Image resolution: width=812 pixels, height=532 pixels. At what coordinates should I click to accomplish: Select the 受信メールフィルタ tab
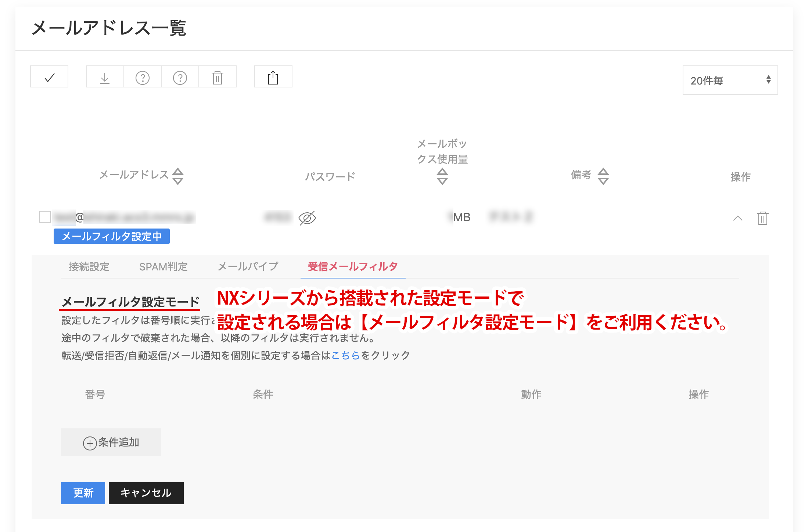coord(353,266)
